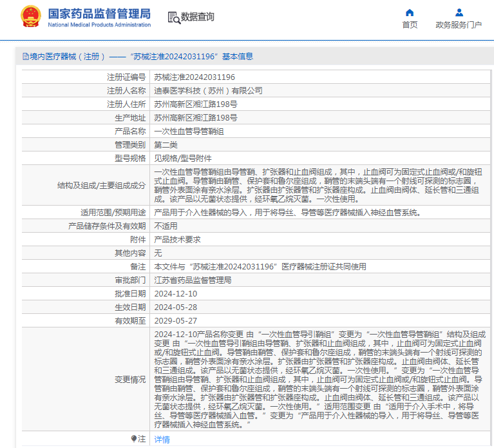Viewport: 494px width, 448px height.
Task: Click the 适用范围/预期用途 label
Action: pyautogui.click(x=113, y=213)
